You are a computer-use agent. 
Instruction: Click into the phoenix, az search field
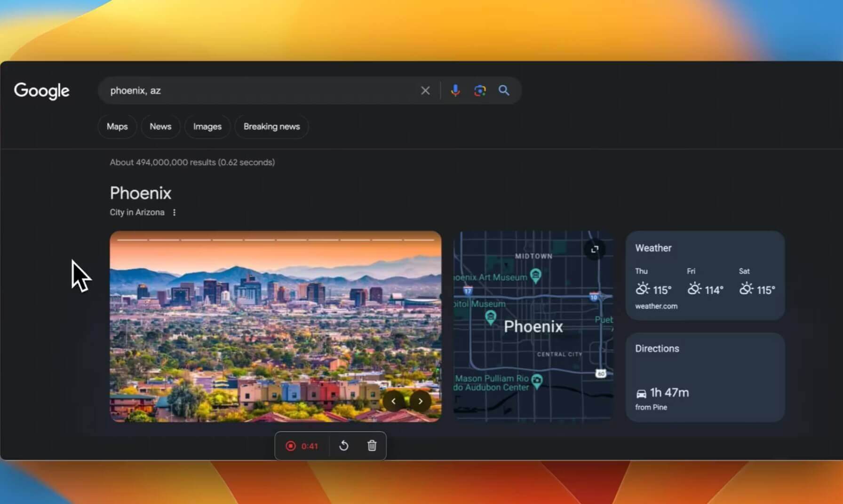point(259,90)
